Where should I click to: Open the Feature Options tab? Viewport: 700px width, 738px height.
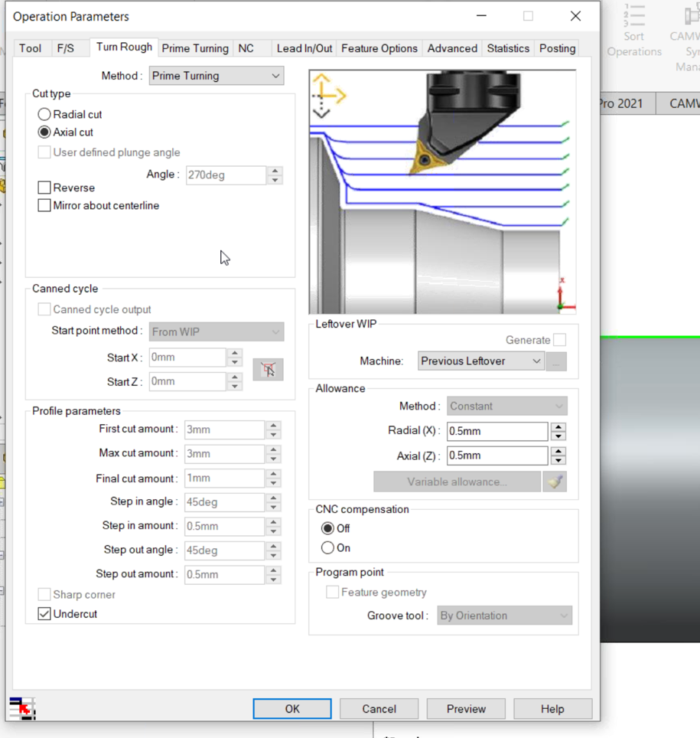(379, 48)
